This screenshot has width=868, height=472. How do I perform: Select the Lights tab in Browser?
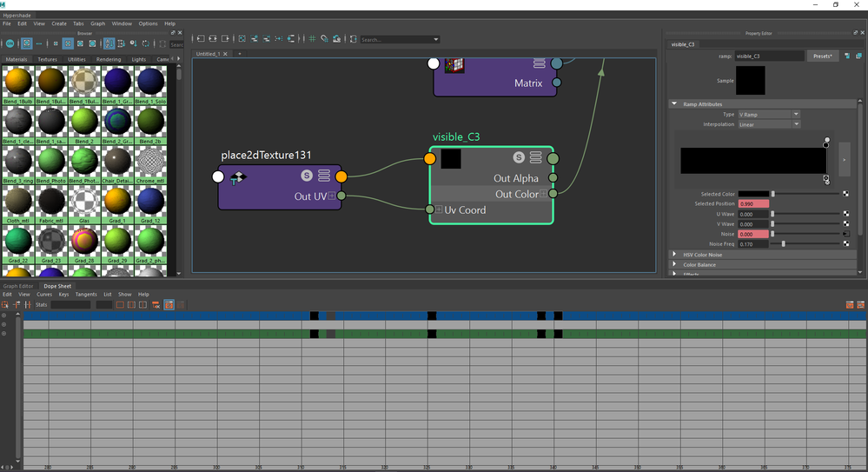pyautogui.click(x=138, y=59)
